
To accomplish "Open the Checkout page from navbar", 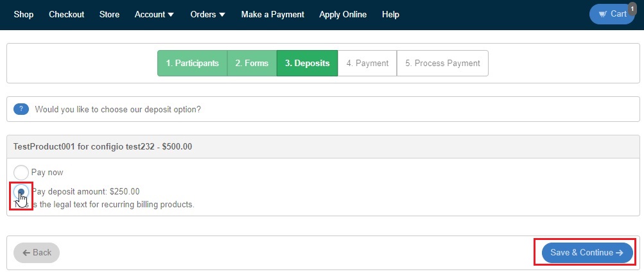I will [67, 14].
